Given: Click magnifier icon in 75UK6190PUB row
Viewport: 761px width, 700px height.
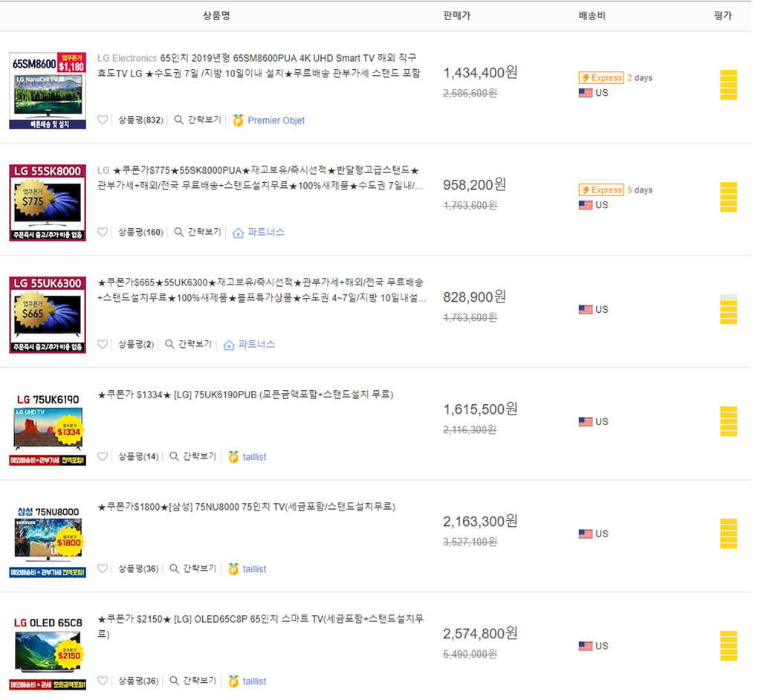Looking at the screenshot, I should pyautogui.click(x=174, y=456).
